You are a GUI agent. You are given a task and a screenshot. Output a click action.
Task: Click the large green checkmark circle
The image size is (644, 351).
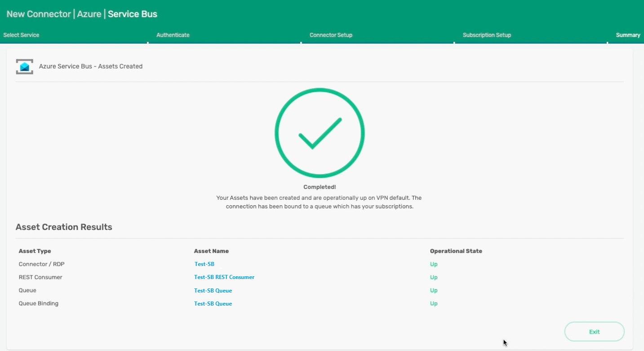click(x=320, y=133)
